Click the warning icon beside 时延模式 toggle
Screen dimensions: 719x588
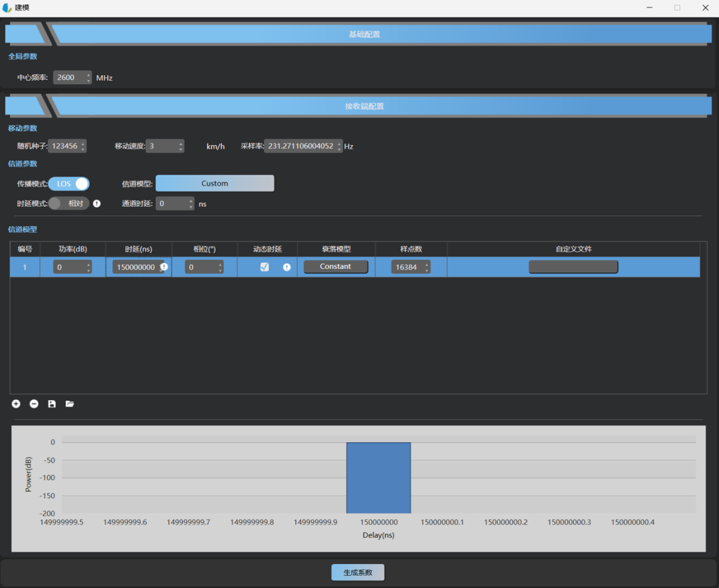97,203
